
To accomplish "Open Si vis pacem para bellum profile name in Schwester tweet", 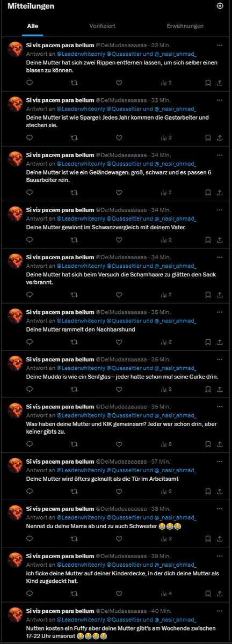I will 60,508.
